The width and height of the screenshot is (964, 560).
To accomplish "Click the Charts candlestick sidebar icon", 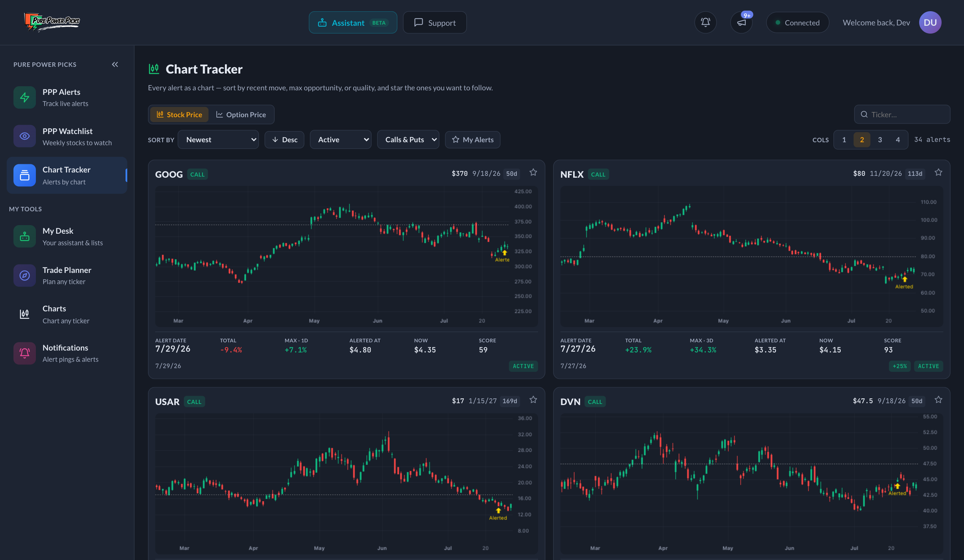I will pyautogui.click(x=25, y=314).
